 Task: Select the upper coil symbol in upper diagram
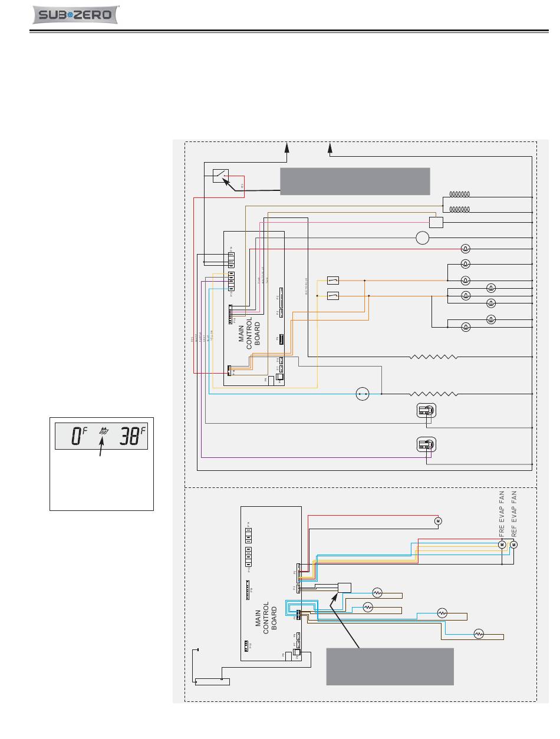(460, 193)
